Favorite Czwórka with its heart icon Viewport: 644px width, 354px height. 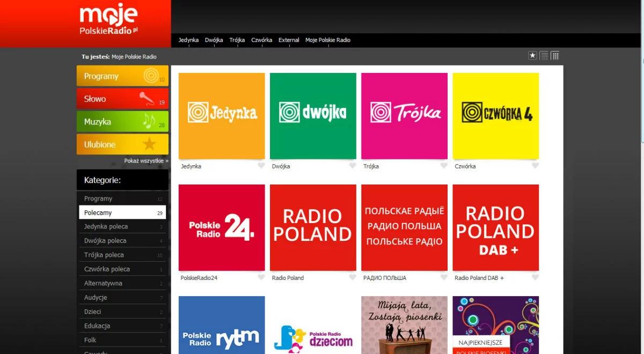click(x=535, y=166)
